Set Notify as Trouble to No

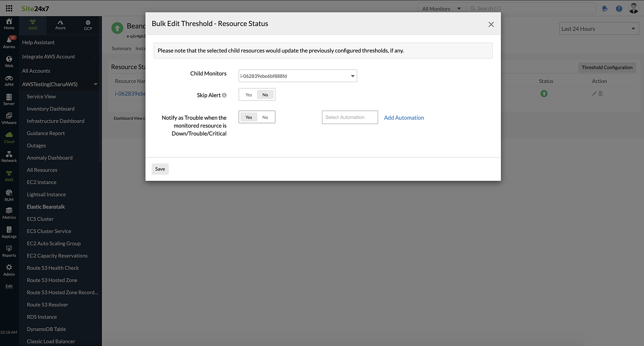[x=265, y=117]
